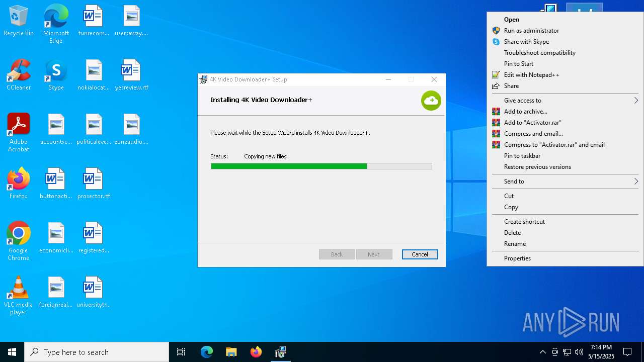Choose Add to "Activator.rar"
This screenshot has width=644, height=362.
click(x=565, y=123)
